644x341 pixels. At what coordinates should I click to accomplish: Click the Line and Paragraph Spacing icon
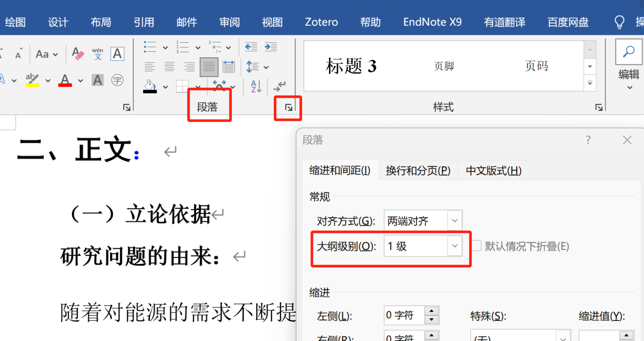click(x=253, y=66)
